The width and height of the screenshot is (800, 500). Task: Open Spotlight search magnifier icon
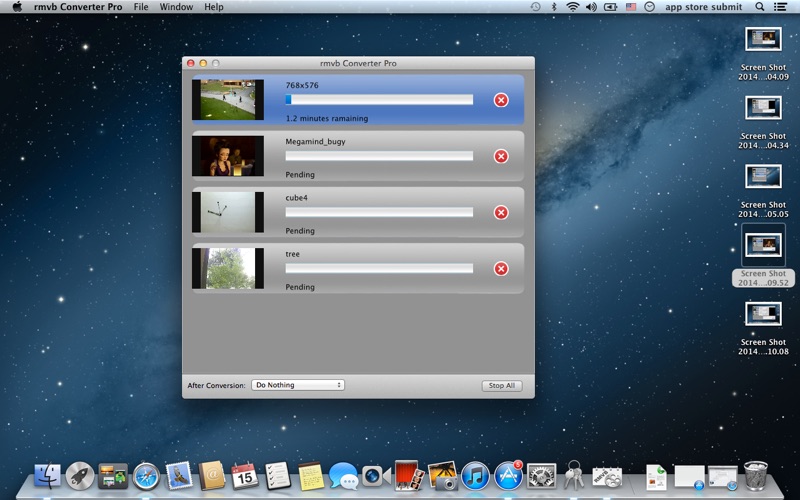pos(760,7)
